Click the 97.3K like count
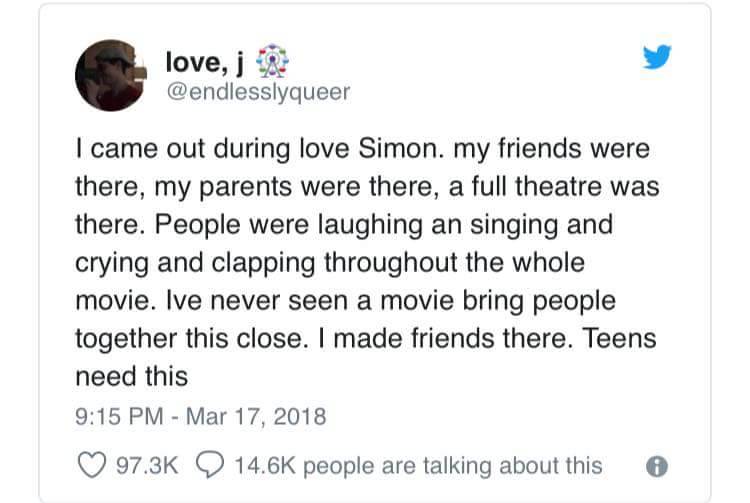The height and width of the screenshot is (503, 750). [148, 465]
